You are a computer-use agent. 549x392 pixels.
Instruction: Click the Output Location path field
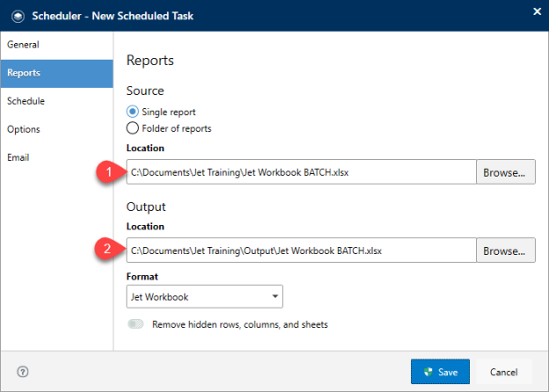(x=301, y=250)
